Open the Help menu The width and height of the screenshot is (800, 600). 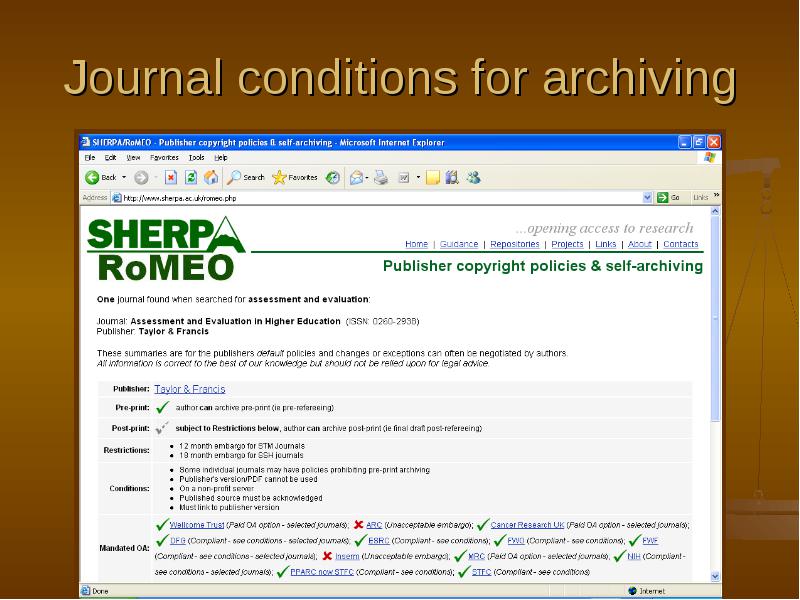tap(221, 158)
